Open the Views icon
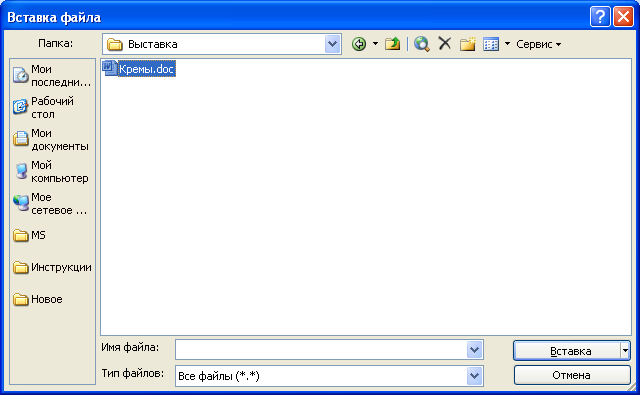Viewport: 640px width, 395px height. (491, 44)
